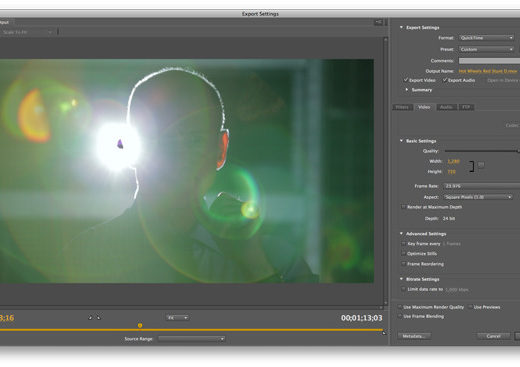
Task: Click the Cancel button
Action: click(x=494, y=336)
